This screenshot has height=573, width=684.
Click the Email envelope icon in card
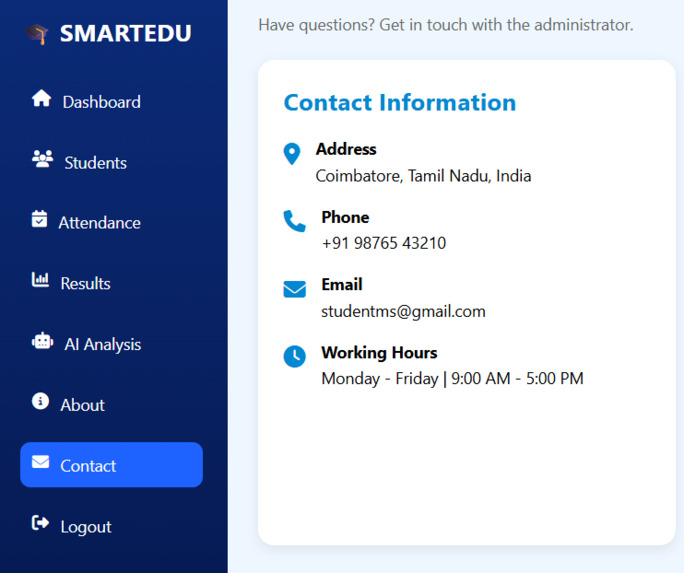(294, 289)
